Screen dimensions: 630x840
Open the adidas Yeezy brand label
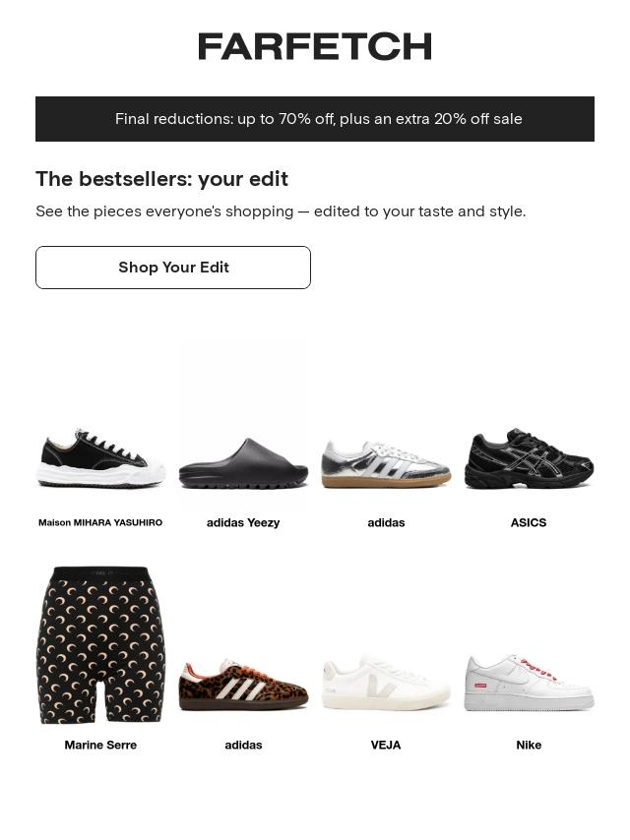[x=243, y=523]
